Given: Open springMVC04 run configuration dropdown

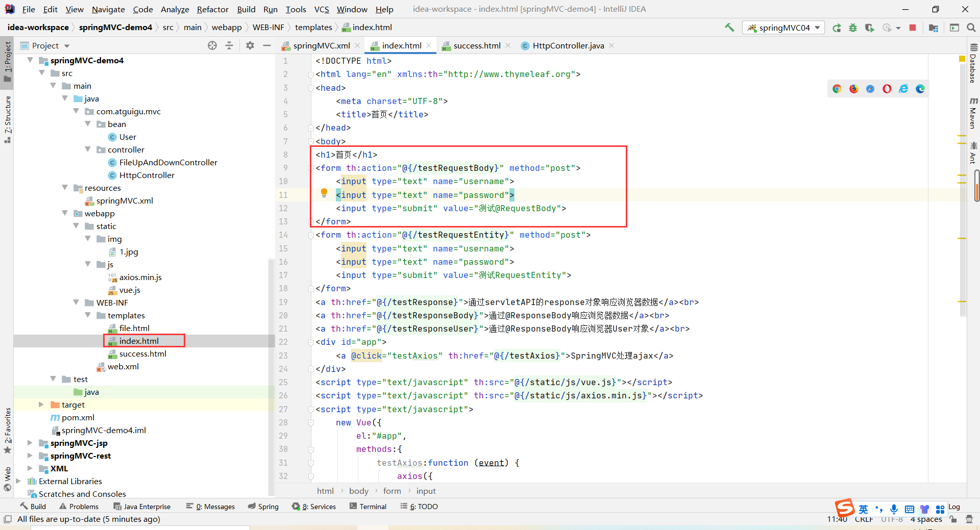Looking at the screenshot, I should [x=783, y=28].
